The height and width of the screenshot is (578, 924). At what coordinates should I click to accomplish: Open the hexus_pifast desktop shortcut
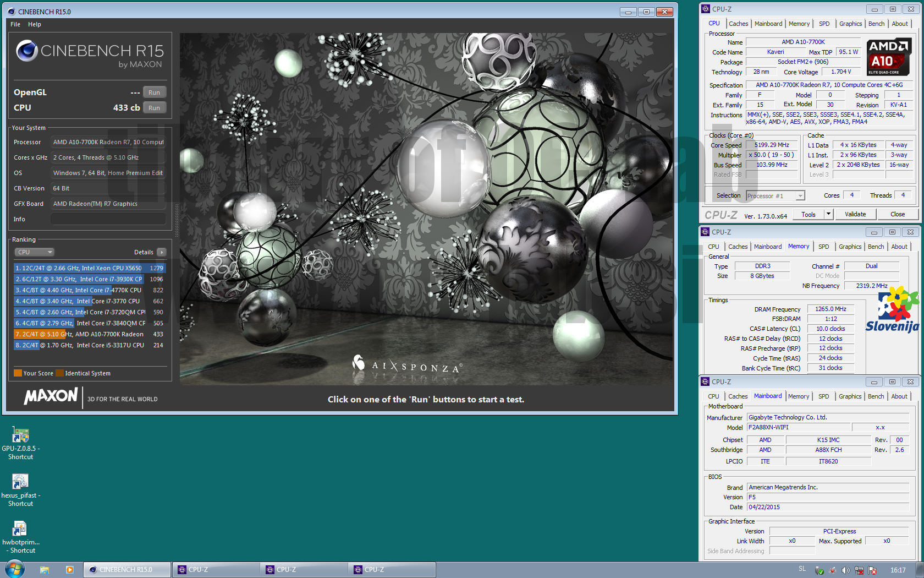click(x=20, y=490)
